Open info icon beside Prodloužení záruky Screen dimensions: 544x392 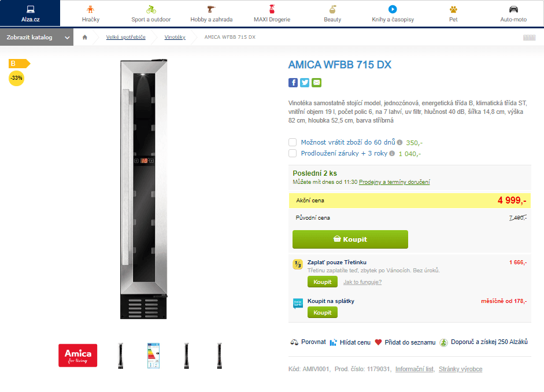pyautogui.click(x=392, y=153)
